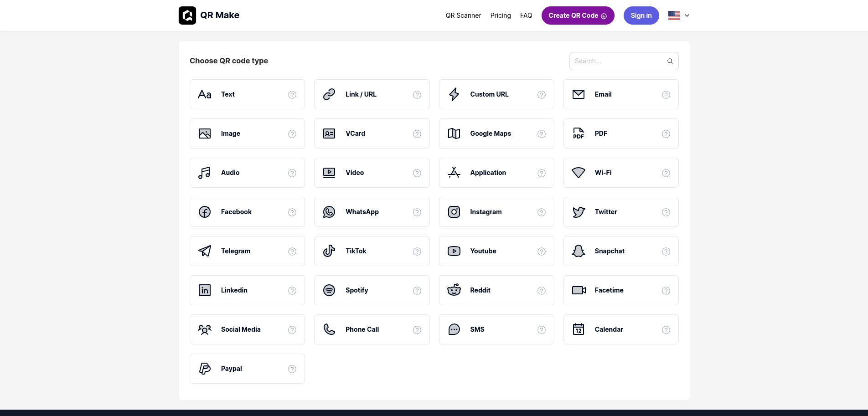This screenshot has height=416, width=868.
Task: Click the Sign in button
Action: pos(641,15)
